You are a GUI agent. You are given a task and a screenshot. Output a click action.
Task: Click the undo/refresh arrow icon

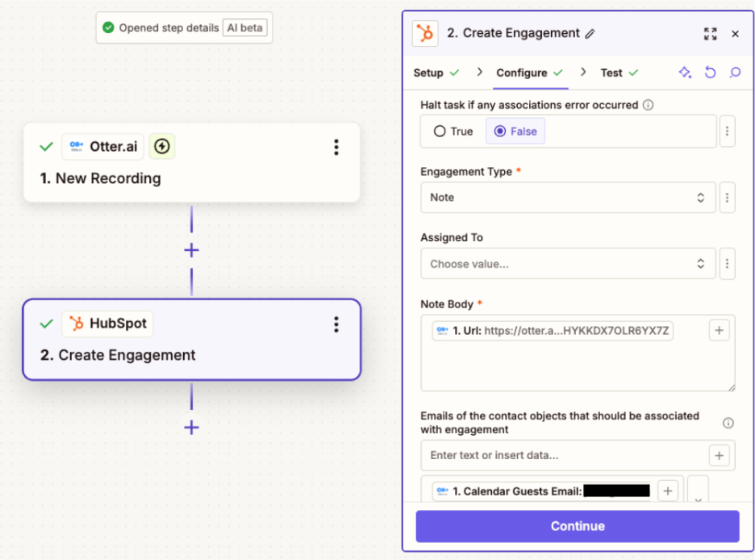pos(710,73)
